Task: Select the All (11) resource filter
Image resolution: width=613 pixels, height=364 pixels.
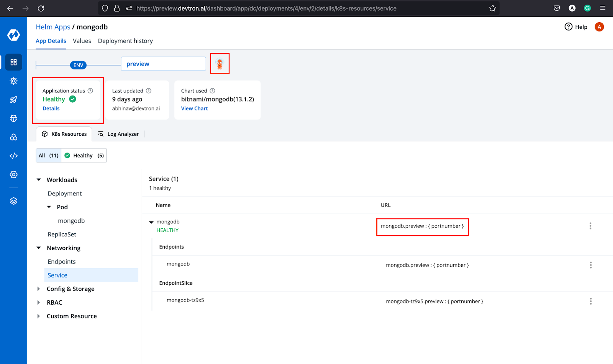Action: (48, 156)
